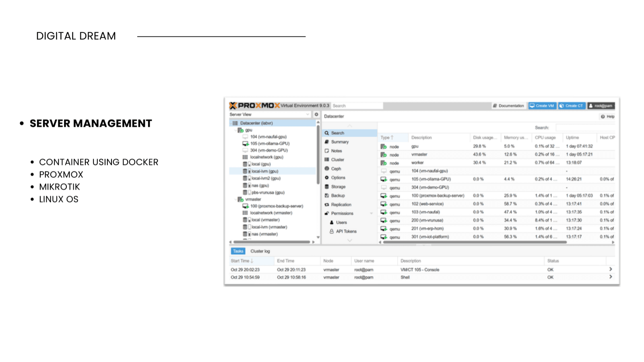644x362 pixels.
Task: Click the API Tokens lock icon
Action: click(x=332, y=231)
